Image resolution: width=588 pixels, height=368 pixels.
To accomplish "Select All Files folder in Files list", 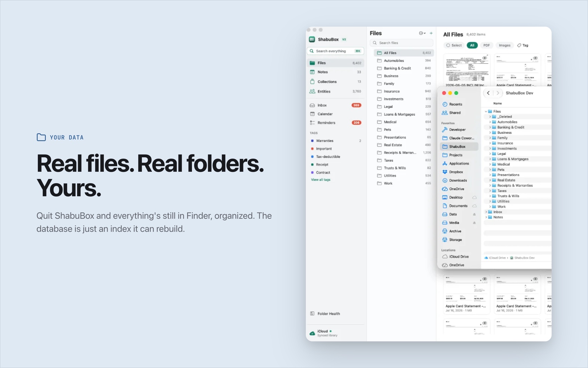I will pos(404,53).
